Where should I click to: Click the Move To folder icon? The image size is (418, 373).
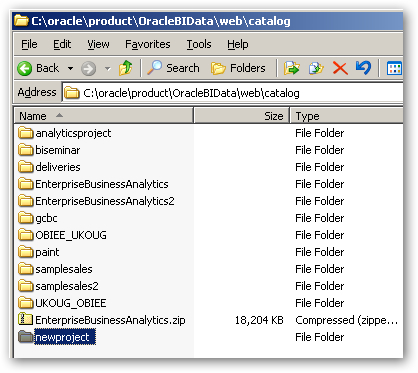(x=292, y=68)
